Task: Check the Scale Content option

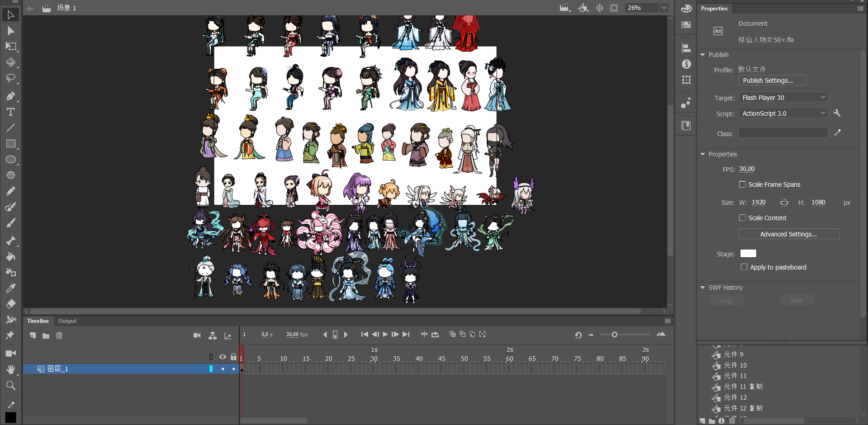Action: [742, 218]
